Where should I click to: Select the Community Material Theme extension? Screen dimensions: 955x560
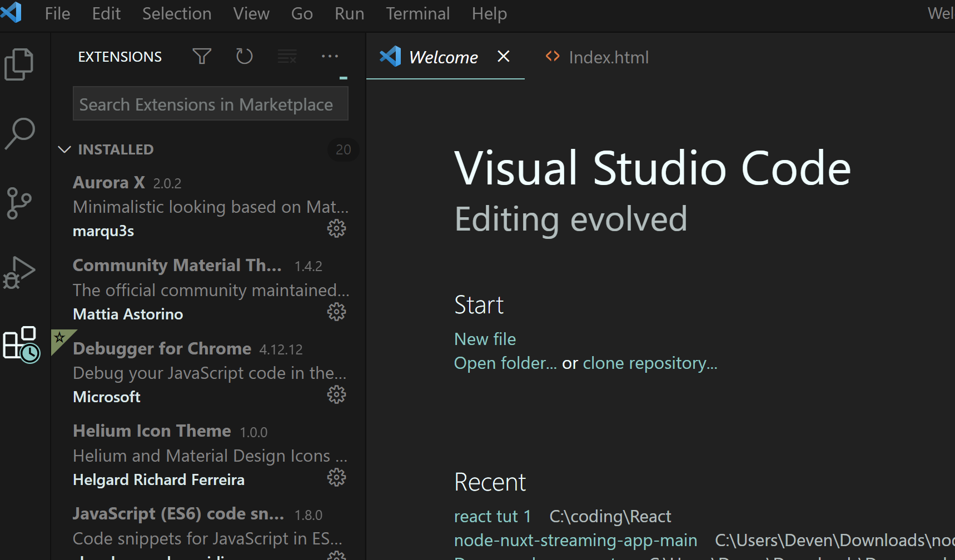point(209,289)
